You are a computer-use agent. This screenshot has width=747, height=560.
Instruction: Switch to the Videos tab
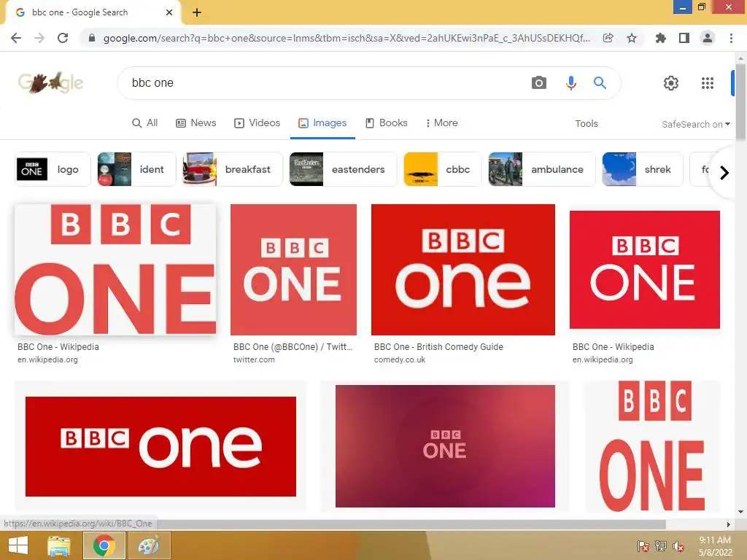[x=258, y=122]
